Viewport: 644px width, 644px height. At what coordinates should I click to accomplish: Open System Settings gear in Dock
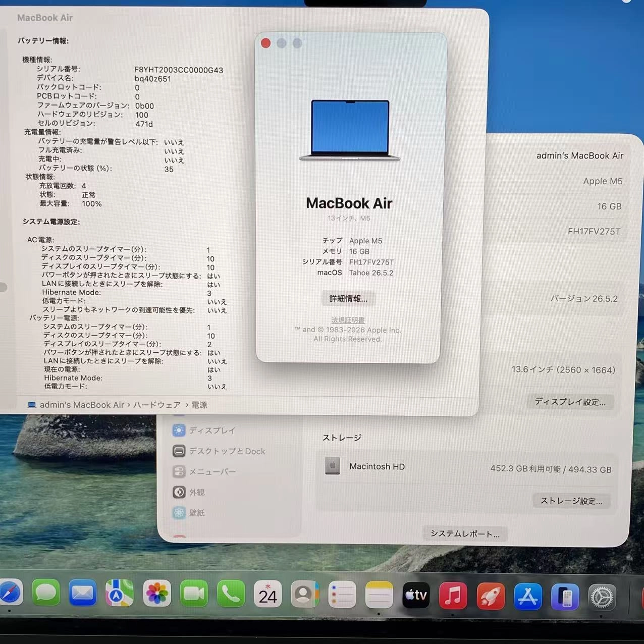602,598
